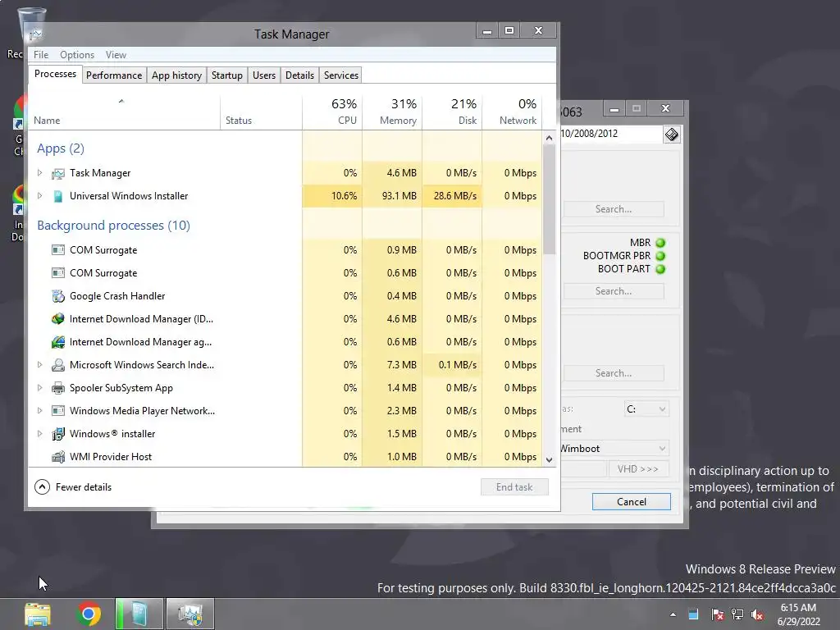The width and height of the screenshot is (840, 630).
Task: Sort processes by Name column
Action: pos(124,112)
